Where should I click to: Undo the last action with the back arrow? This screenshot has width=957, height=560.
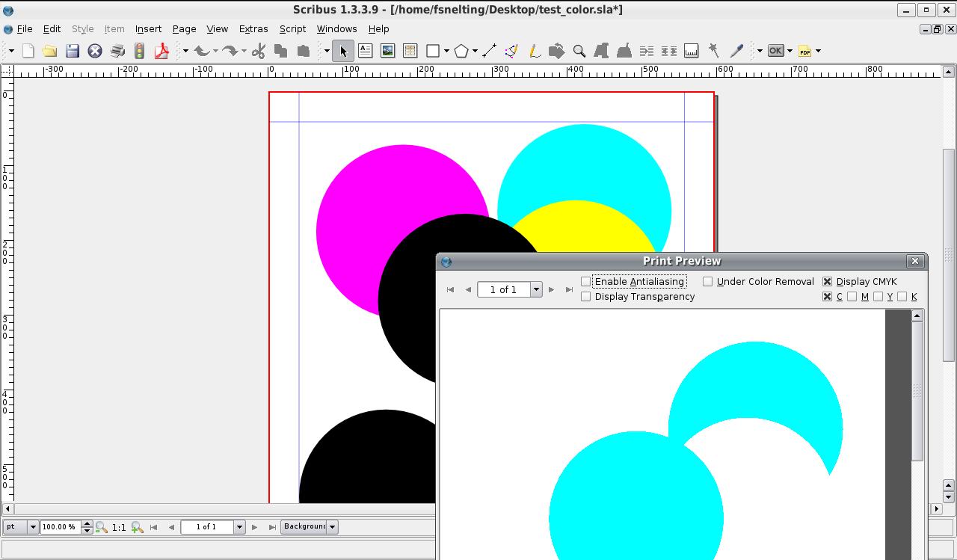pyautogui.click(x=201, y=51)
